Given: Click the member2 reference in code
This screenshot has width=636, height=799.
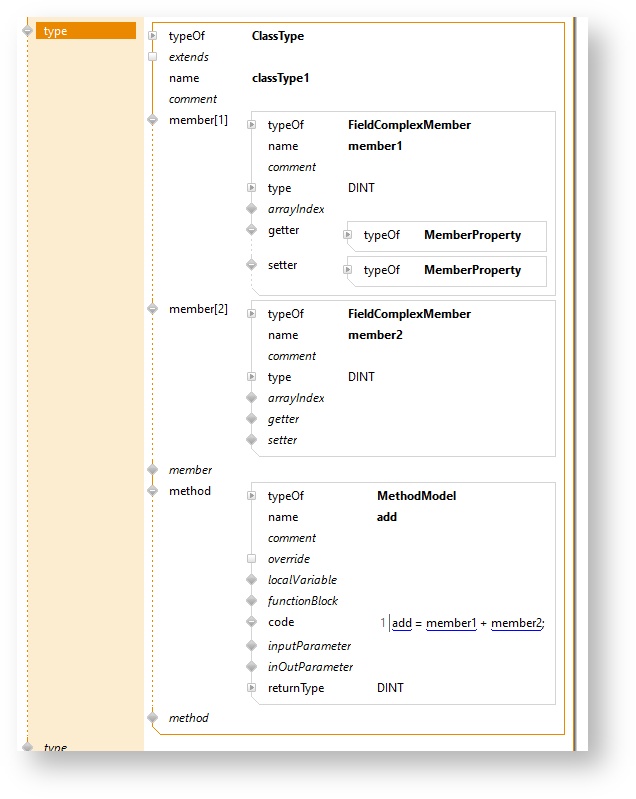Looking at the screenshot, I should point(516,623).
